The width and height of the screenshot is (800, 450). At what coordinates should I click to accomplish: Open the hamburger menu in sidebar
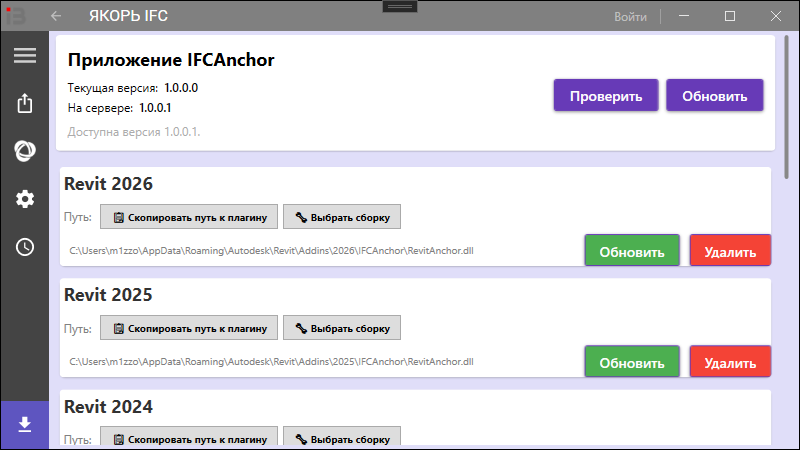24,55
